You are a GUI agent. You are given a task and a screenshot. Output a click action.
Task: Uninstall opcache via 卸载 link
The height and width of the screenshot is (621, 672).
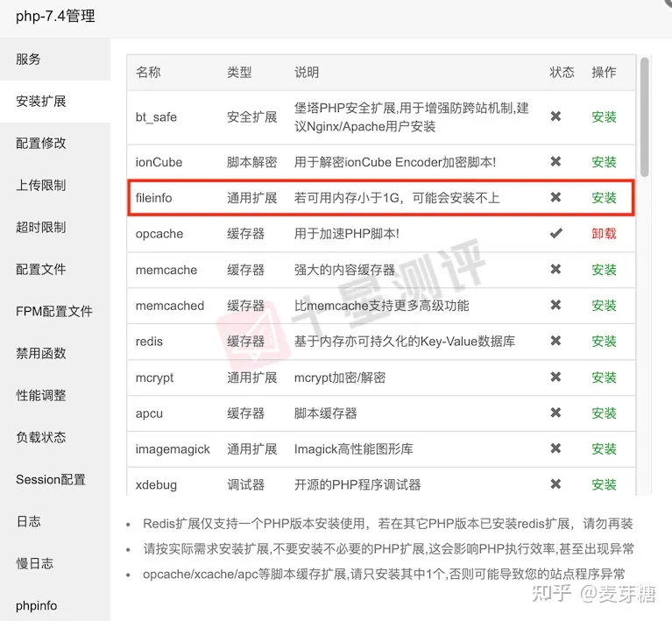point(604,234)
